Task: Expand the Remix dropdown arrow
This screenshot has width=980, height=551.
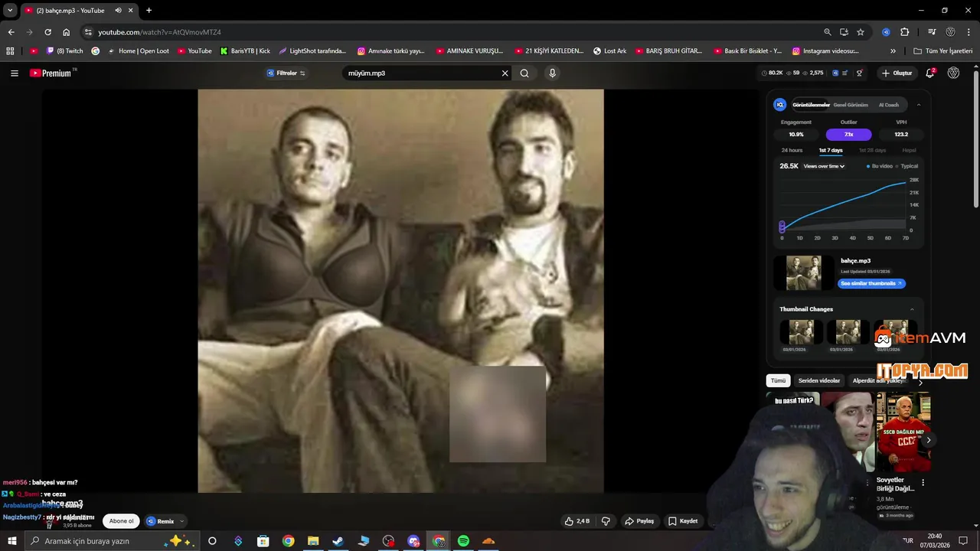Action: pos(181,521)
